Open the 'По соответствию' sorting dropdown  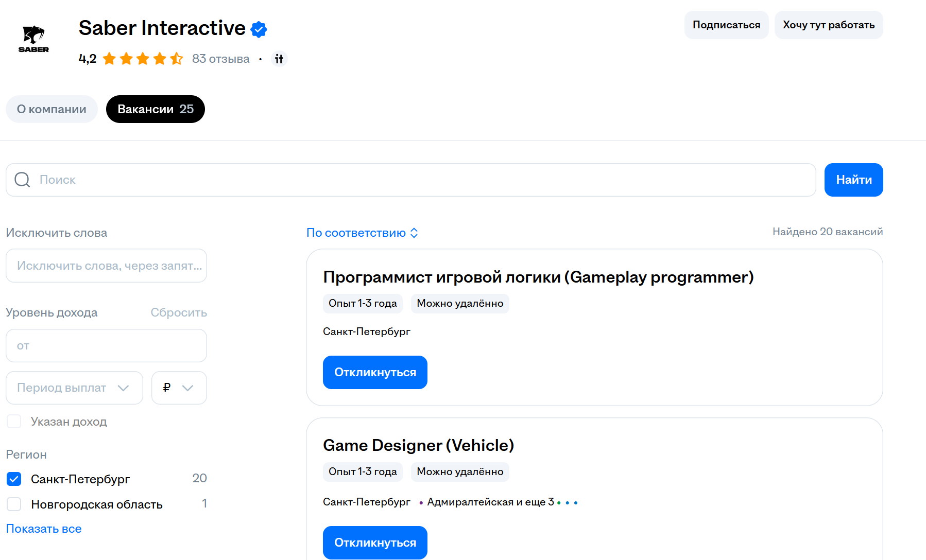pyautogui.click(x=356, y=233)
